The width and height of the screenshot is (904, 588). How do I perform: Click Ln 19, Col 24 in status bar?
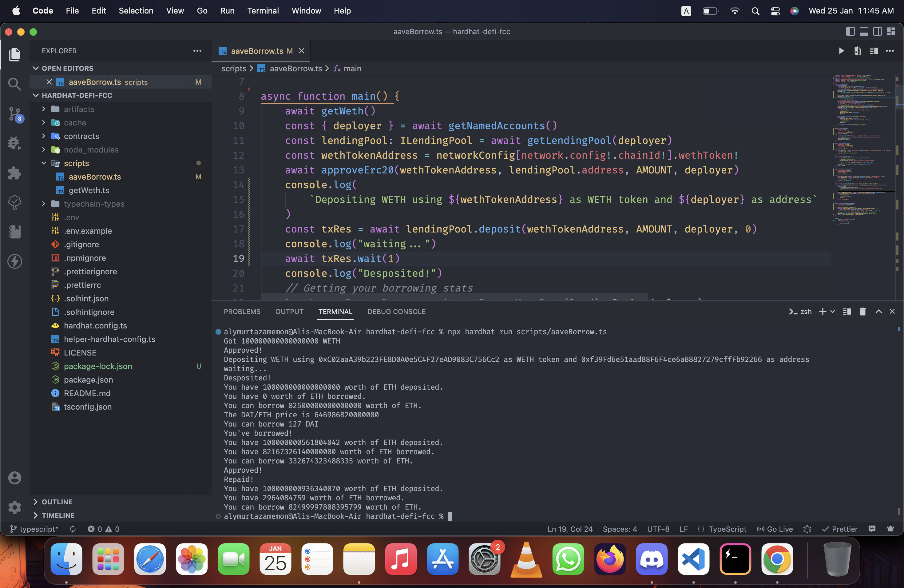570,529
